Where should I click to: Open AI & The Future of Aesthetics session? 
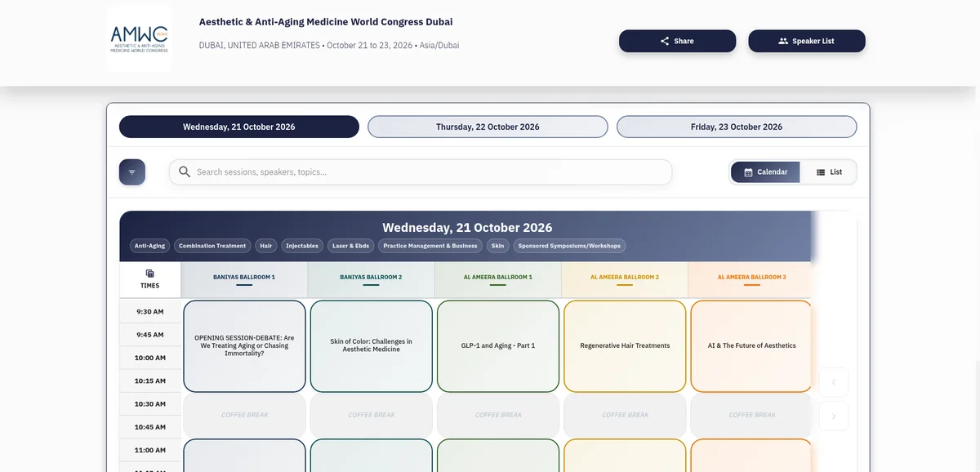click(751, 346)
